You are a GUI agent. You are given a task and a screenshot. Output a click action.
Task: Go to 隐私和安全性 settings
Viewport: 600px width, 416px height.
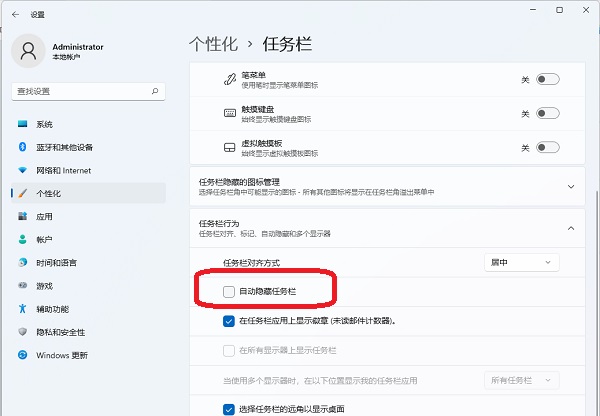(88, 332)
